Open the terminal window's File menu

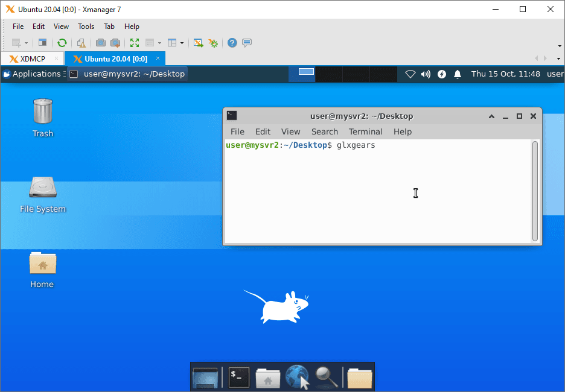[237, 131]
